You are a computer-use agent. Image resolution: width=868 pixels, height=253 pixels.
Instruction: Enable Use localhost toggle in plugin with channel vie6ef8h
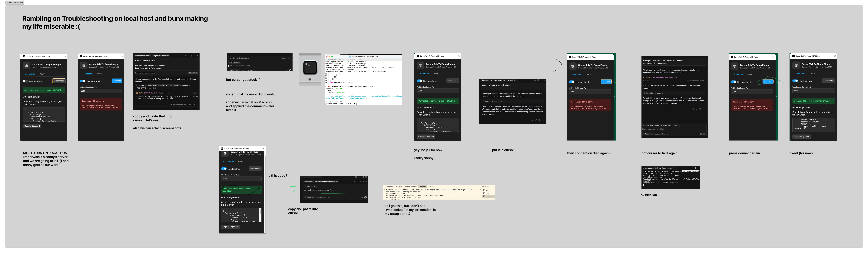point(25,81)
